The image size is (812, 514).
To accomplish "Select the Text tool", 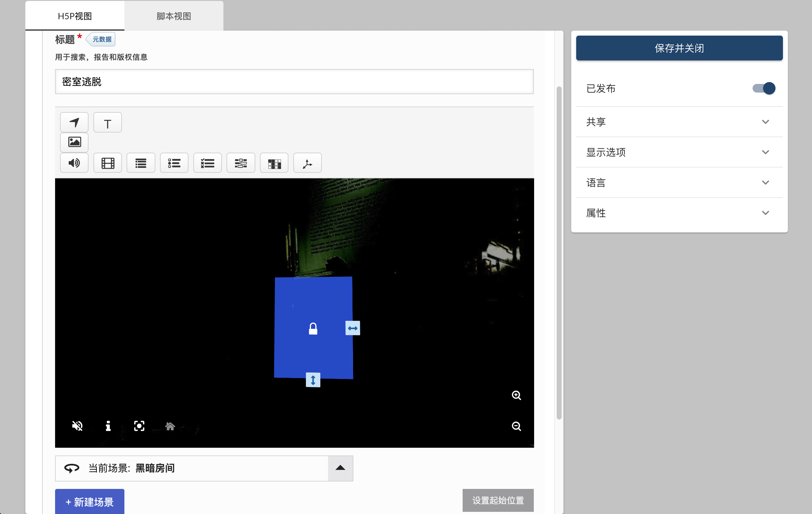I will (107, 123).
